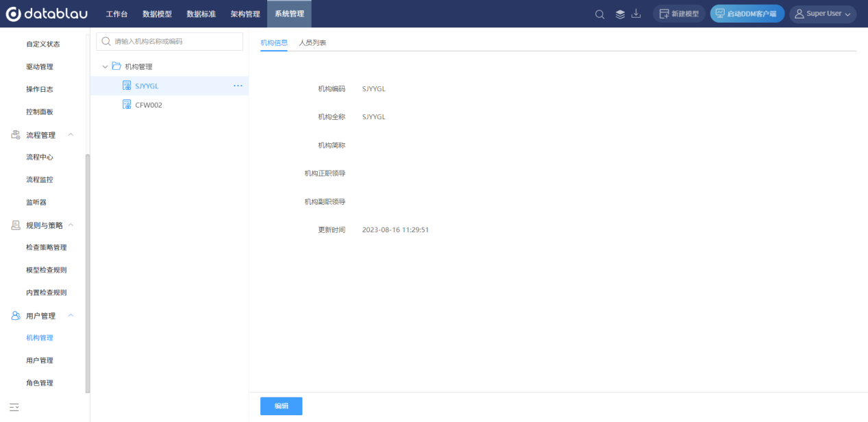The width and height of the screenshot is (868, 422).
Task: Open the more options dots for SJYYGL
Action: pos(238,86)
